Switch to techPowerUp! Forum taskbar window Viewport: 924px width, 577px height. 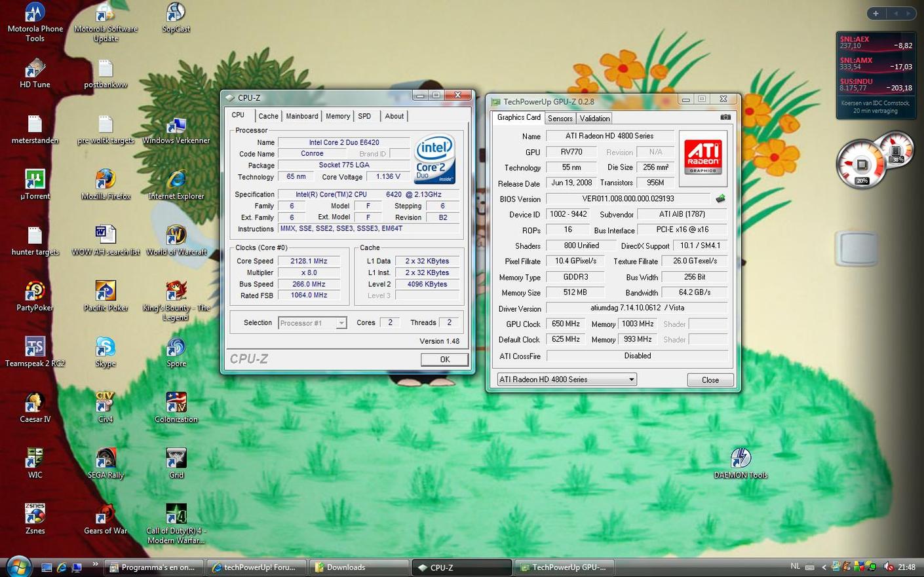click(x=256, y=567)
